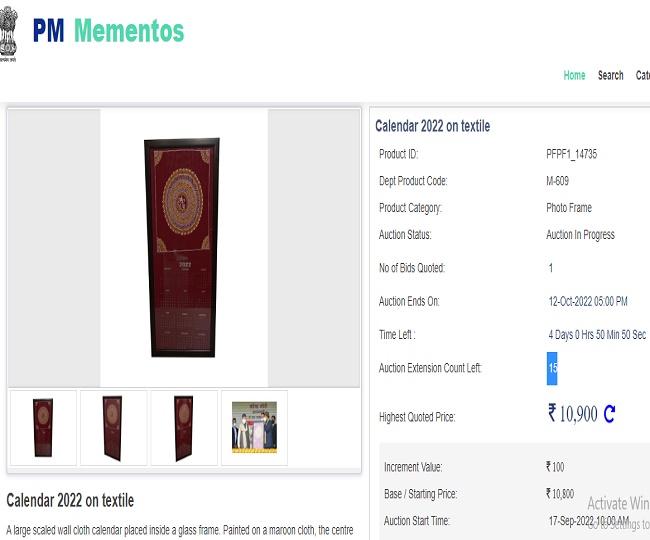Select the presentation event photo thumbnail
650x540 pixels.
[255, 428]
